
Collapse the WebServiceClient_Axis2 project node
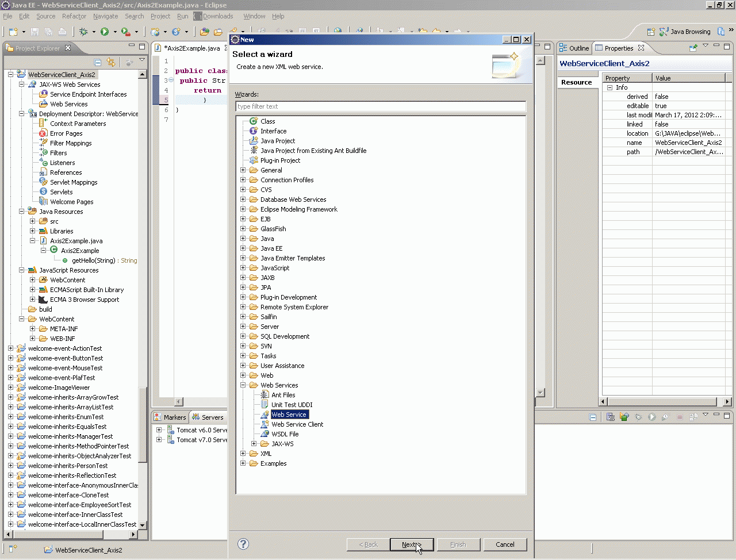10,75
